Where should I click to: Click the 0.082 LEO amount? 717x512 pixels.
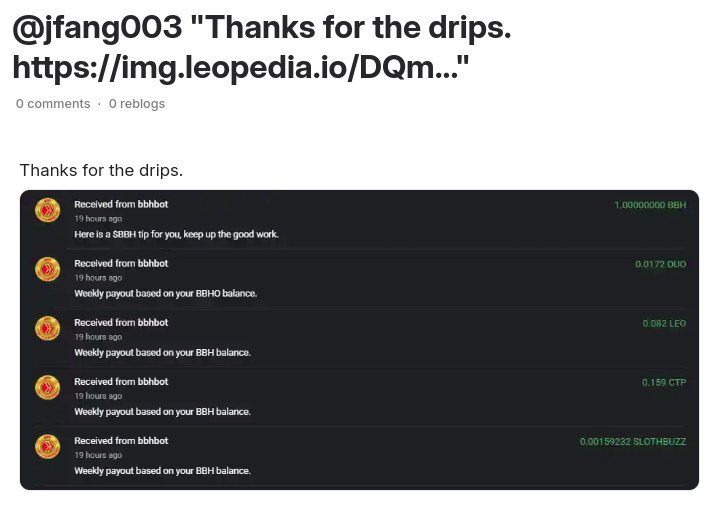click(664, 323)
